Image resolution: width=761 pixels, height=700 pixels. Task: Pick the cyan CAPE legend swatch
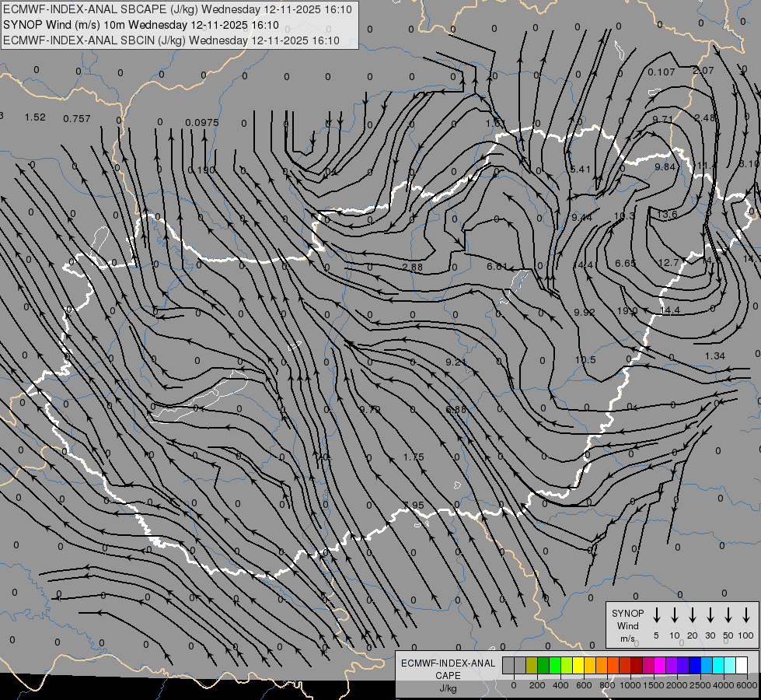click(718, 666)
